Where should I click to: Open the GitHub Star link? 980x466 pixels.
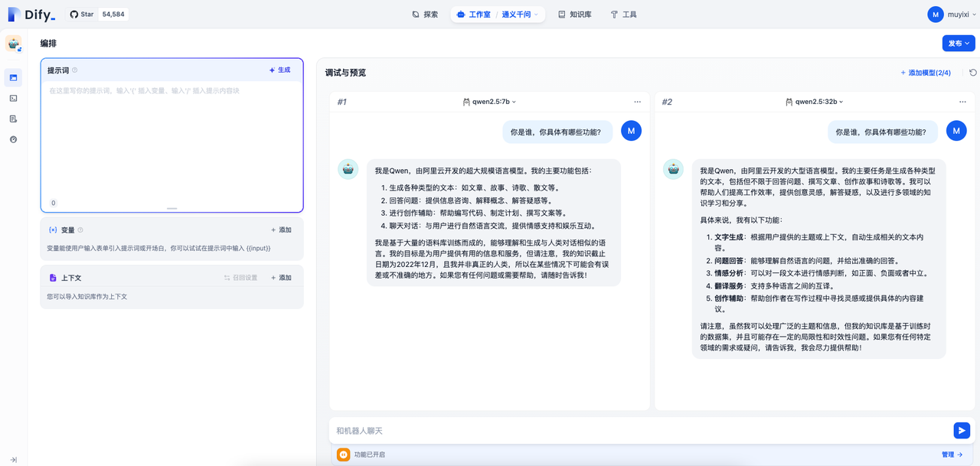(81, 15)
